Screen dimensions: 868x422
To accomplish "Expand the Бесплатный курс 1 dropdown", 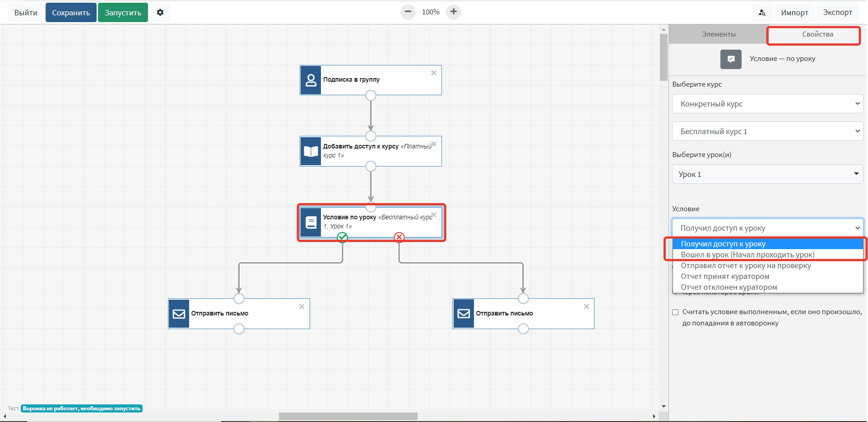I will click(x=767, y=131).
